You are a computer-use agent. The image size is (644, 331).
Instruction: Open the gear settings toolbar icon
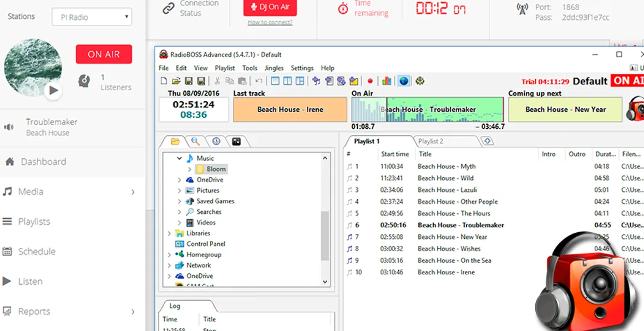click(x=419, y=81)
